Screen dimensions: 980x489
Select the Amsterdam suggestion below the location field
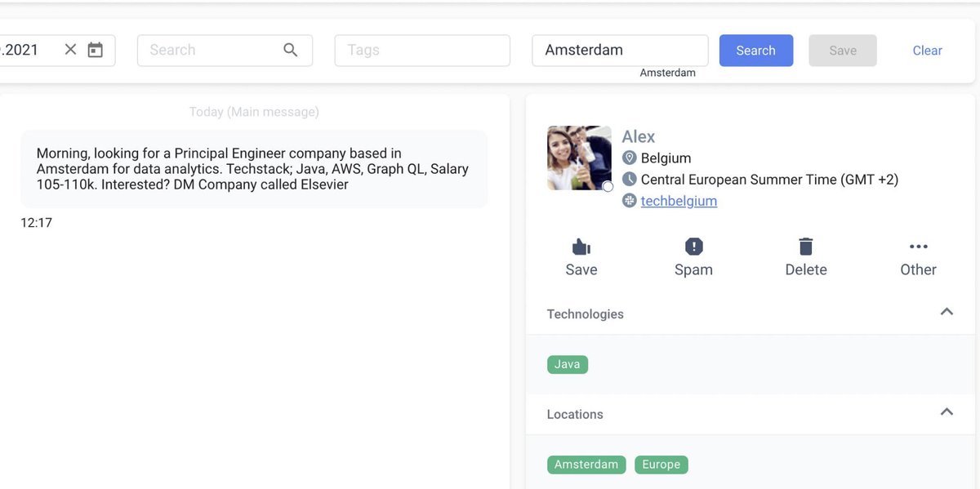(667, 73)
